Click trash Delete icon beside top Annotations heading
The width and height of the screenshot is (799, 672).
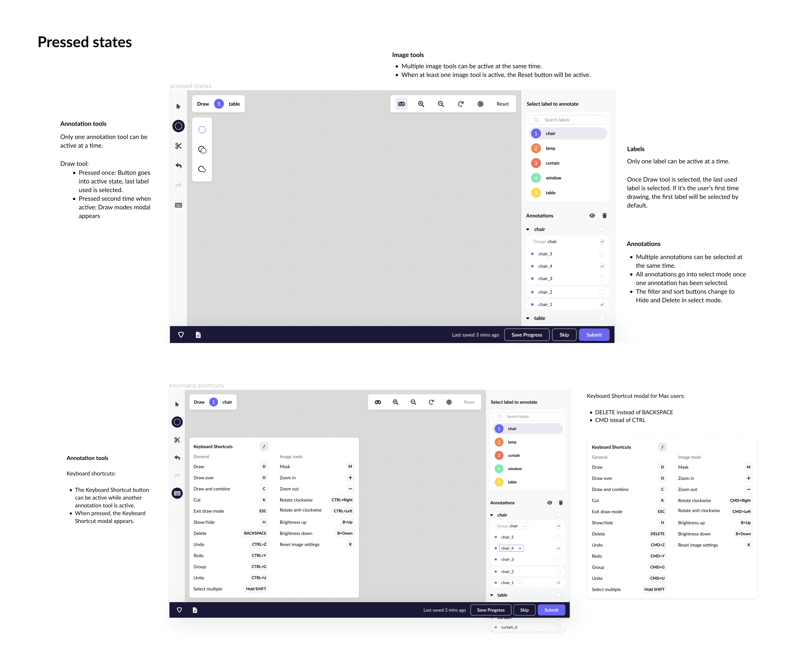click(604, 216)
